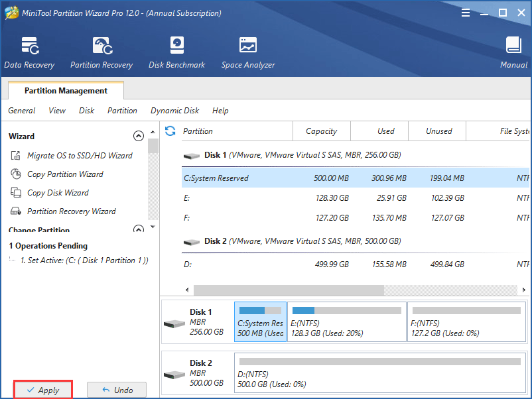Launch Partition Recovery from toolbar
Screen dimensions: 532x399
pyautogui.click(x=101, y=52)
